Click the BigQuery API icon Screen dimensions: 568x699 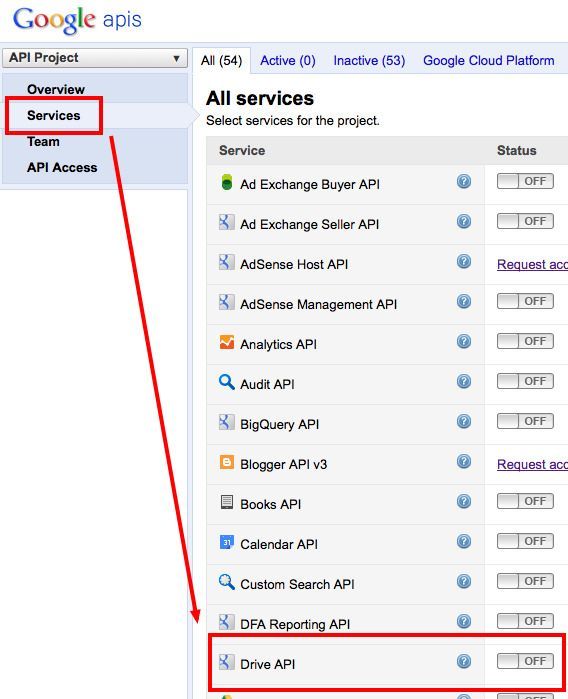226,422
